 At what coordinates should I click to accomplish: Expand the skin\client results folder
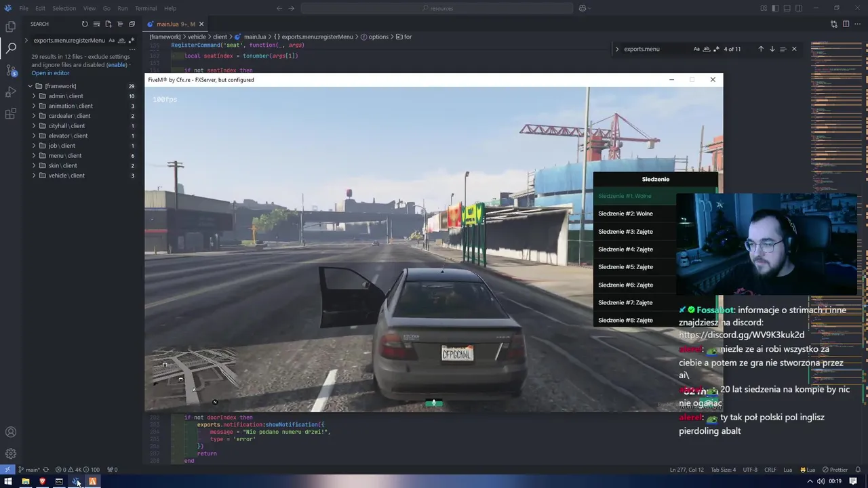click(x=34, y=165)
